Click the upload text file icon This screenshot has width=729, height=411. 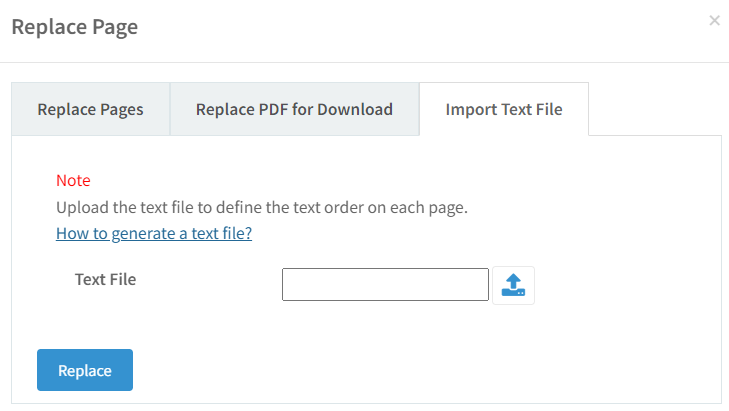point(513,285)
